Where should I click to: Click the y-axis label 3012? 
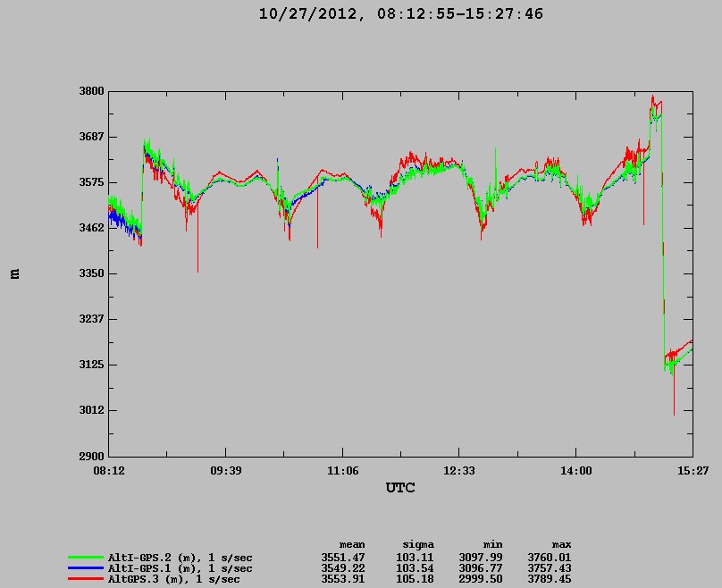91,410
